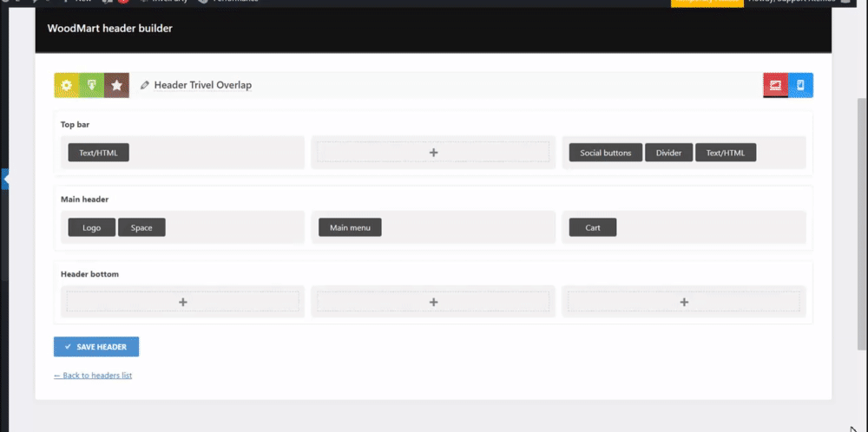
Task: Expand the collapsed admin sidebar arrow
Action: (5, 180)
